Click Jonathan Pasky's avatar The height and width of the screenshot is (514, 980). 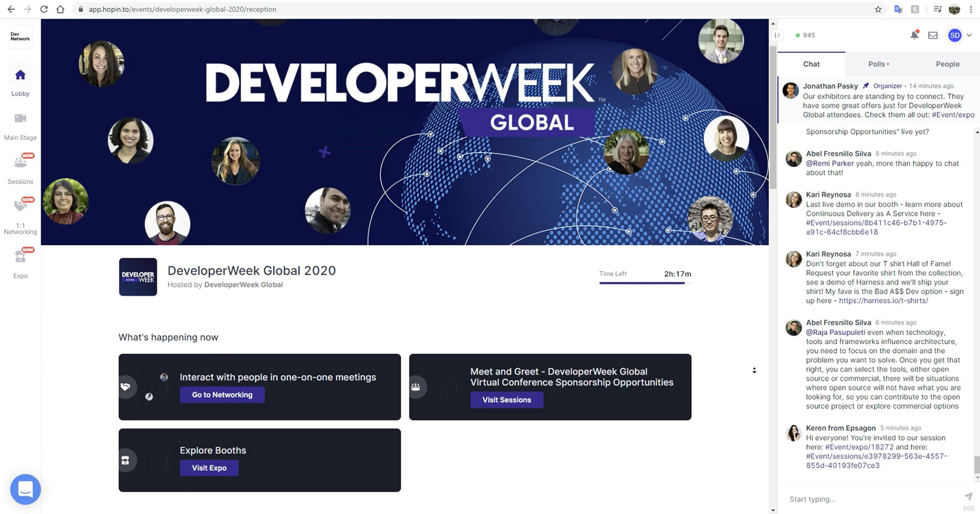click(x=791, y=91)
